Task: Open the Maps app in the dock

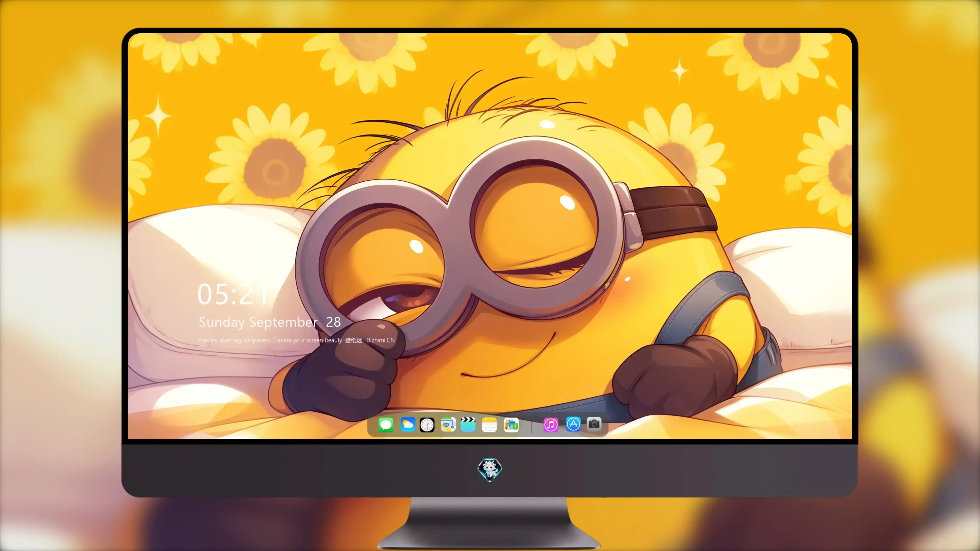Action: tap(448, 424)
